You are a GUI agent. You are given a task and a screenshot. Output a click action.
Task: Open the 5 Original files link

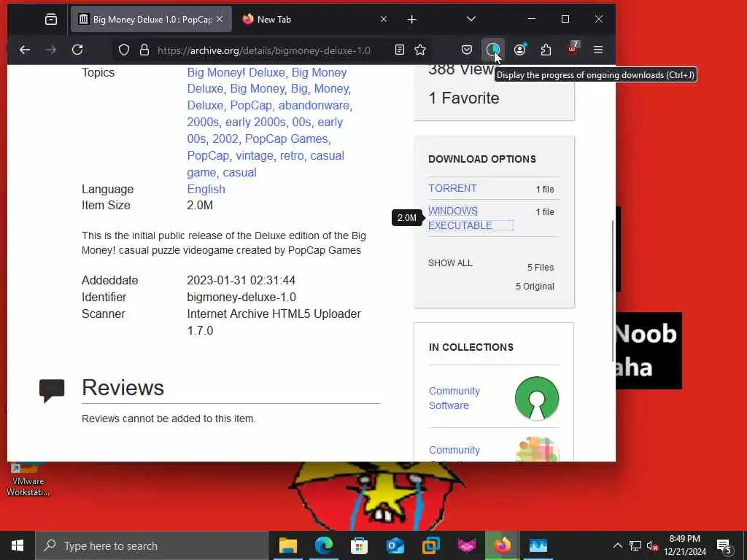pyautogui.click(x=535, y=286)
